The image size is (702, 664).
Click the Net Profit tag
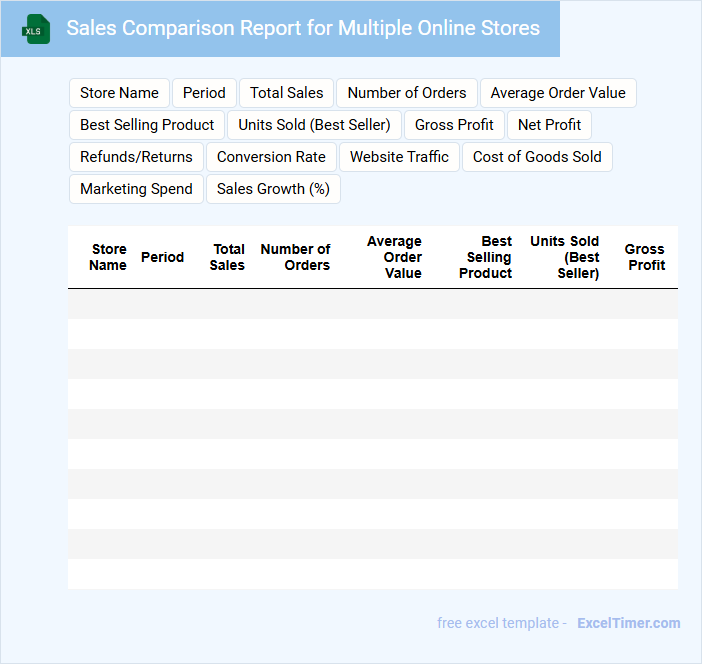[549, 125]
